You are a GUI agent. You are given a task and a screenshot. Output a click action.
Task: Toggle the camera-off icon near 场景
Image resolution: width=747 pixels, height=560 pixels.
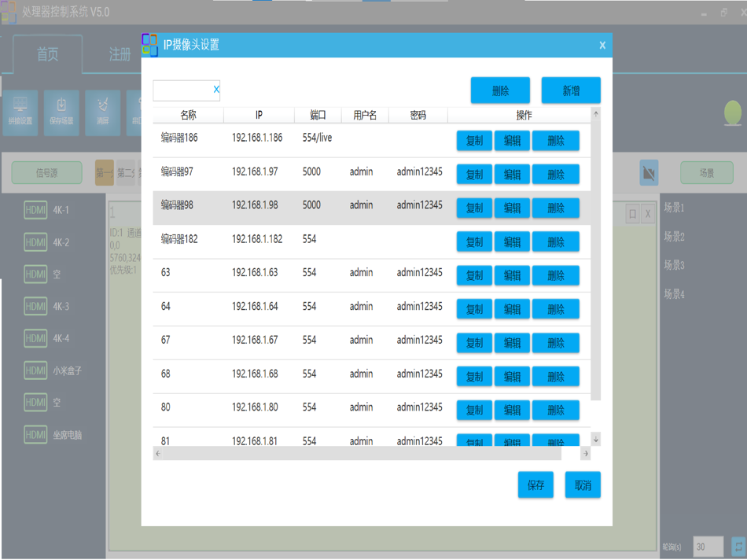649,172
